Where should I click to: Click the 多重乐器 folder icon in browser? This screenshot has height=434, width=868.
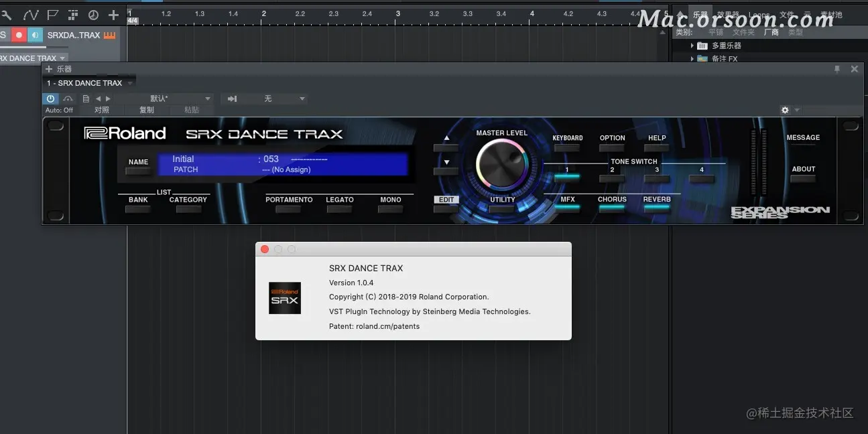click(702, 46)
